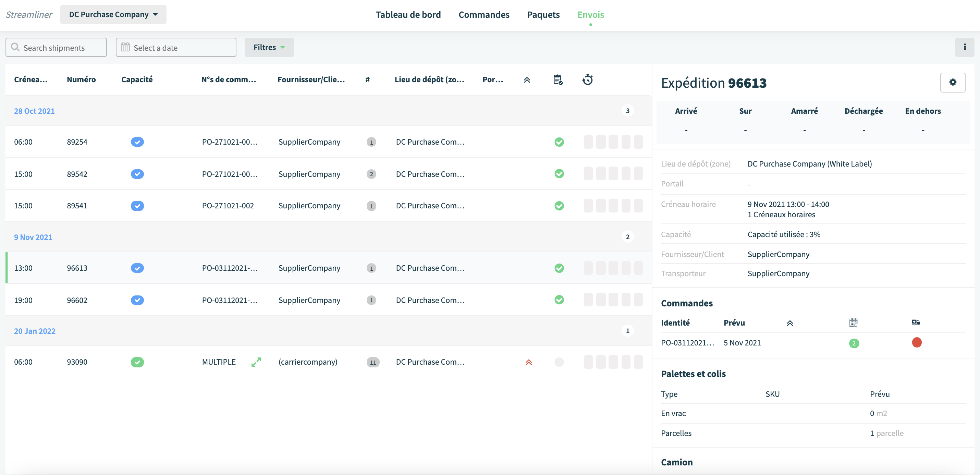Click Capacité utilisée : 3% value
Viewport: 980px width, 475px height.
(x=784, y=234)
